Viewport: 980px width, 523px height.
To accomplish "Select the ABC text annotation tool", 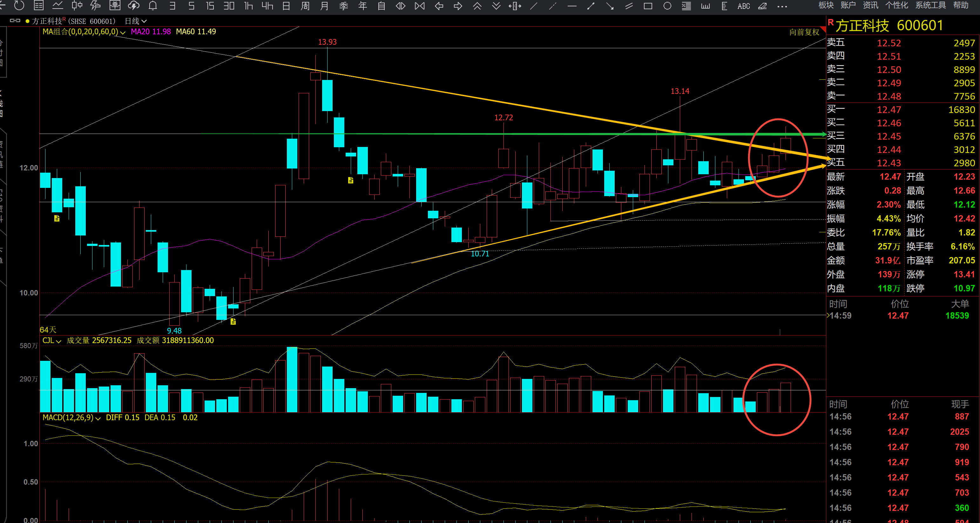I will [x=743, y=6].
